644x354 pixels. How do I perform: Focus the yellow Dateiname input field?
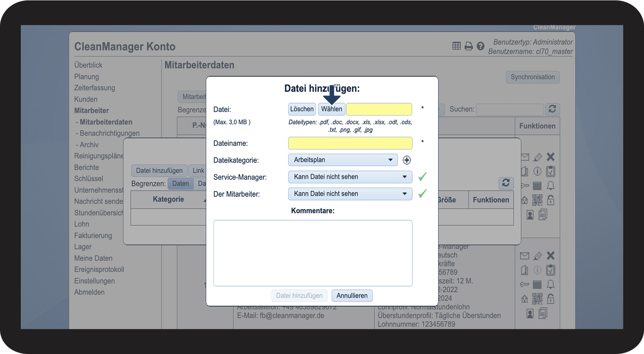[x=350, y=143]
